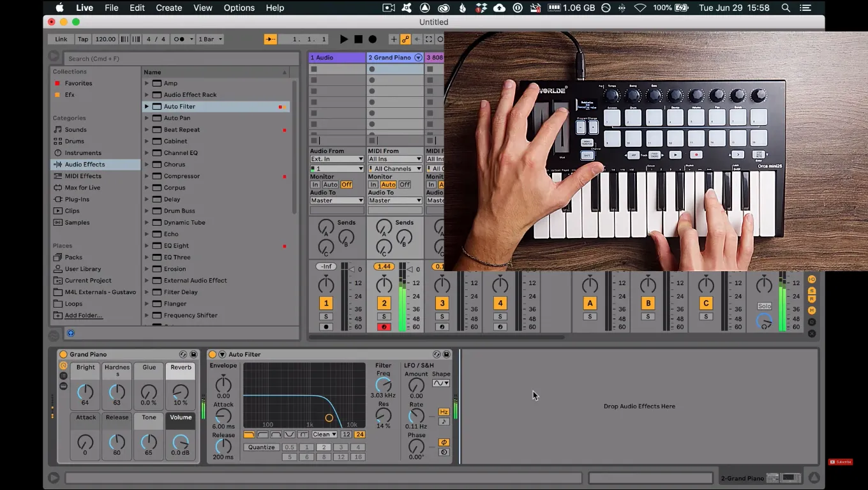Solo track 1 with the S button
868x490 pixels.
326,316
